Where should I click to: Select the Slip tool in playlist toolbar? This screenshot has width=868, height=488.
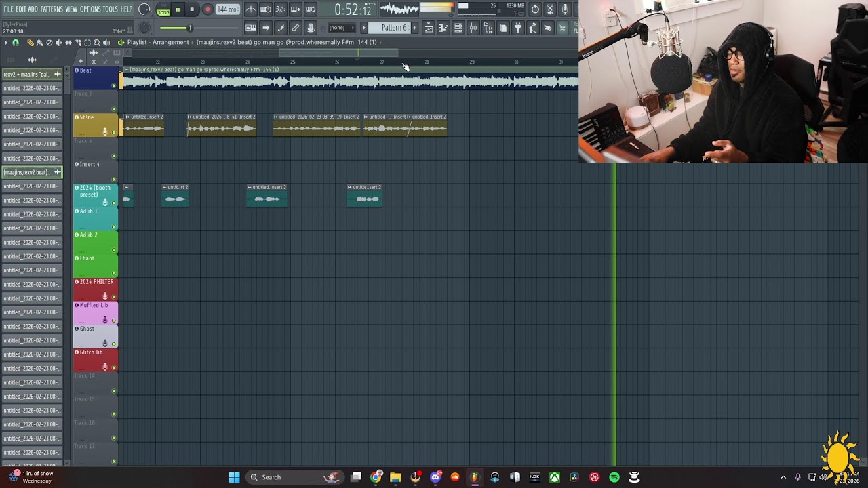(68, 43)
